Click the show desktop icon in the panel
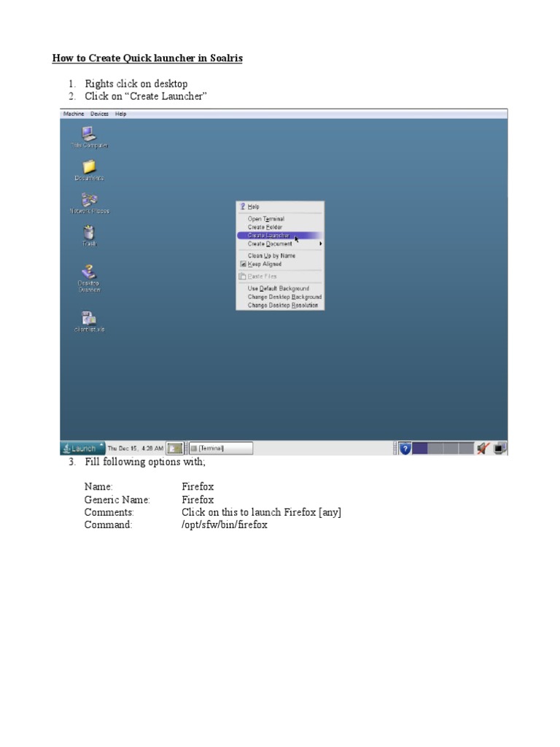The width and height of the screenshot is (560, 747). 175,449
